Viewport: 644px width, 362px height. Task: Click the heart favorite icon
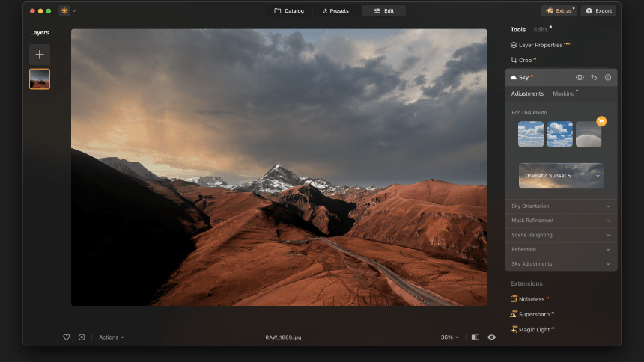(x=67, y=337)
